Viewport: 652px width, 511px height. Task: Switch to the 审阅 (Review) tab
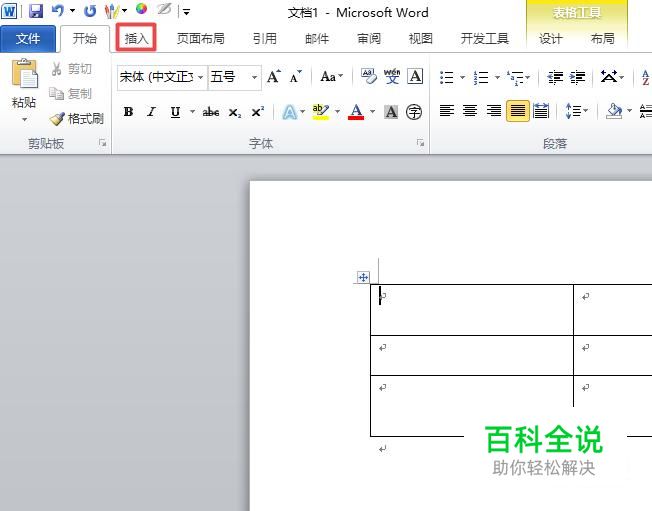click(369, 39)
